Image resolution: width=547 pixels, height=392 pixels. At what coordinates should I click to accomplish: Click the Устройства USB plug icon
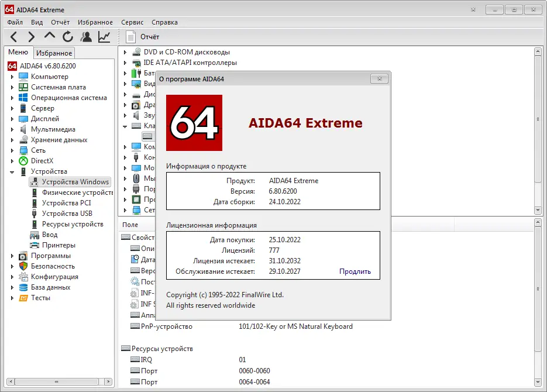[x=35, y=214]
